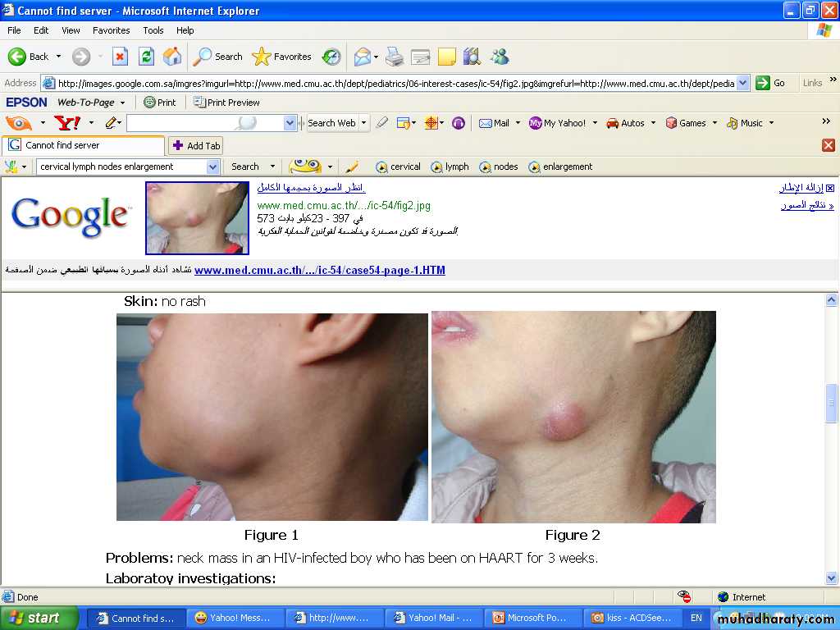Go to the Home page icon
Viewport: 840px width, 630px height.
[x=172, y=57]
